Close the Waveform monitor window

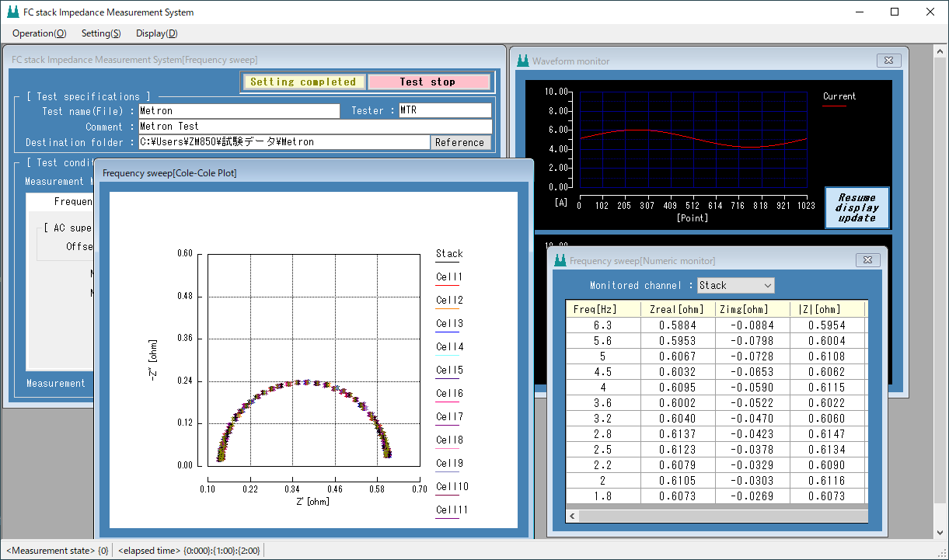point(888,61)
